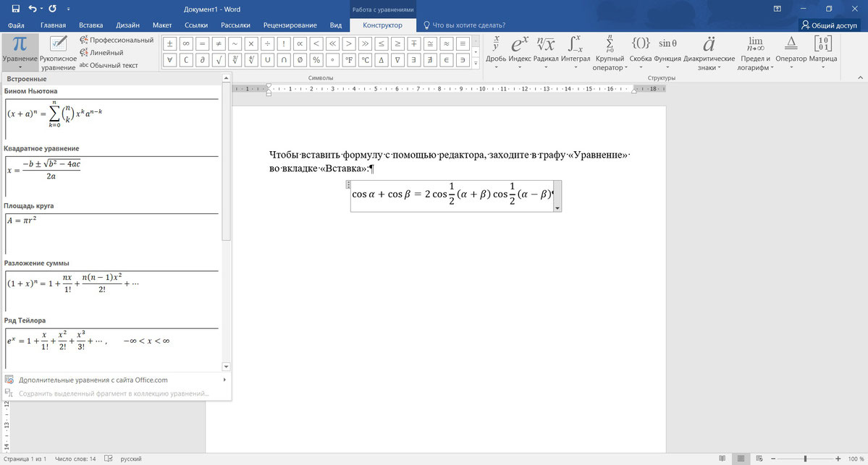Insert the plus-minus symbol
Screen dimensions: 868x465
(x=170, y=43)
